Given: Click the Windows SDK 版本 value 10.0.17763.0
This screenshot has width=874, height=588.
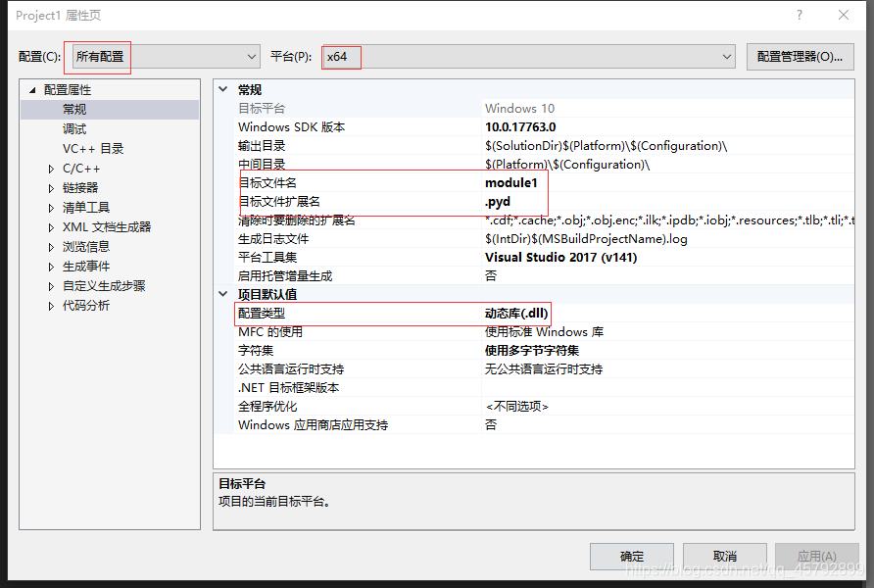Looking at the screenshot, I should 520,127.
